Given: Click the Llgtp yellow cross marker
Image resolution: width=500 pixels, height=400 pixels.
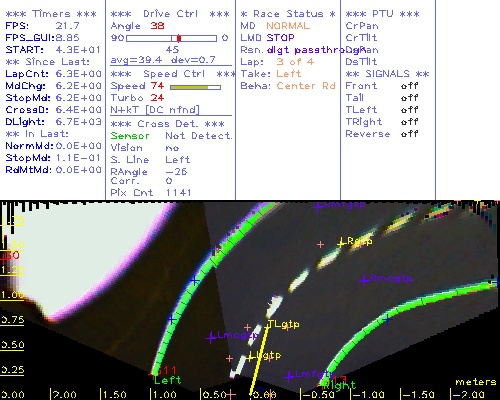Looking at the screenshot, I should tap(251, 357).
